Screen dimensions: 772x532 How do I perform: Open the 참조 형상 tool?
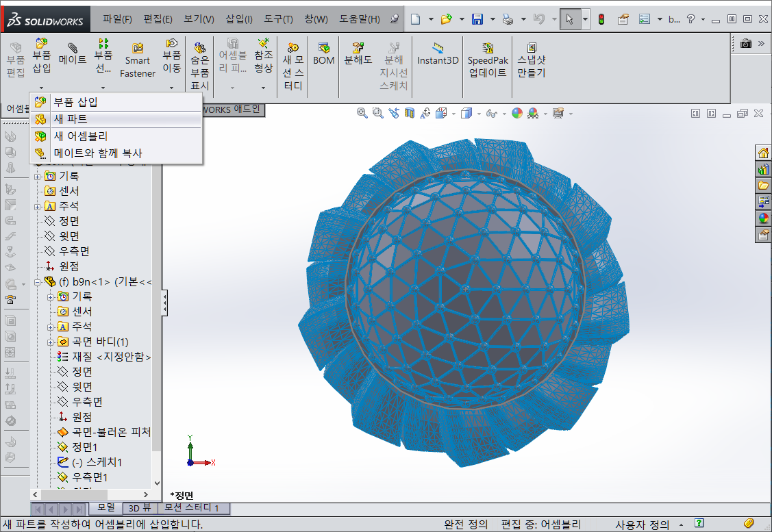point(264,55)
